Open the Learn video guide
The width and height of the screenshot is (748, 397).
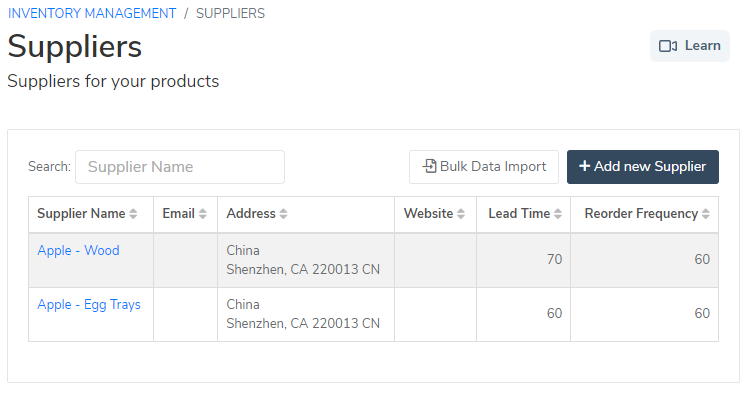click(x=690, y=46)
